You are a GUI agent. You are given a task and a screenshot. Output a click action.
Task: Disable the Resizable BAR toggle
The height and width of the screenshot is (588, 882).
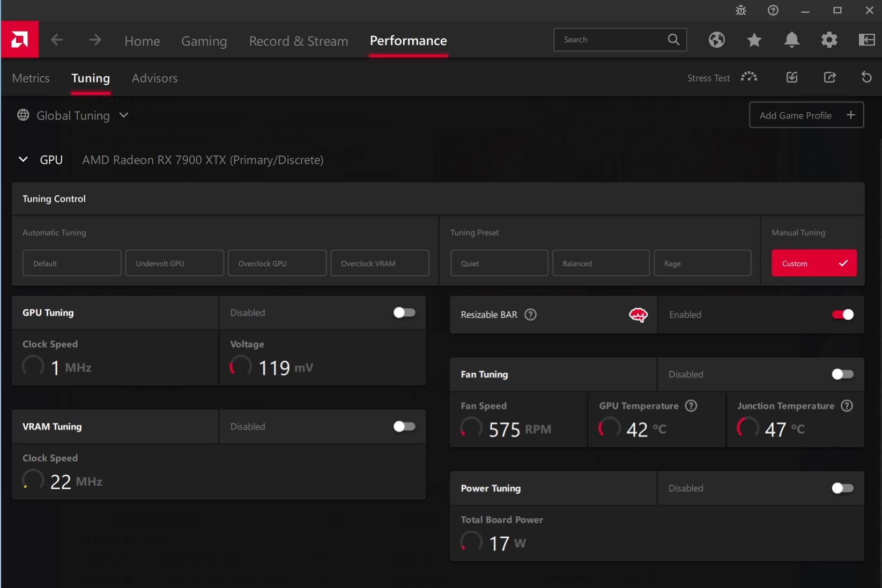(842, 315)
